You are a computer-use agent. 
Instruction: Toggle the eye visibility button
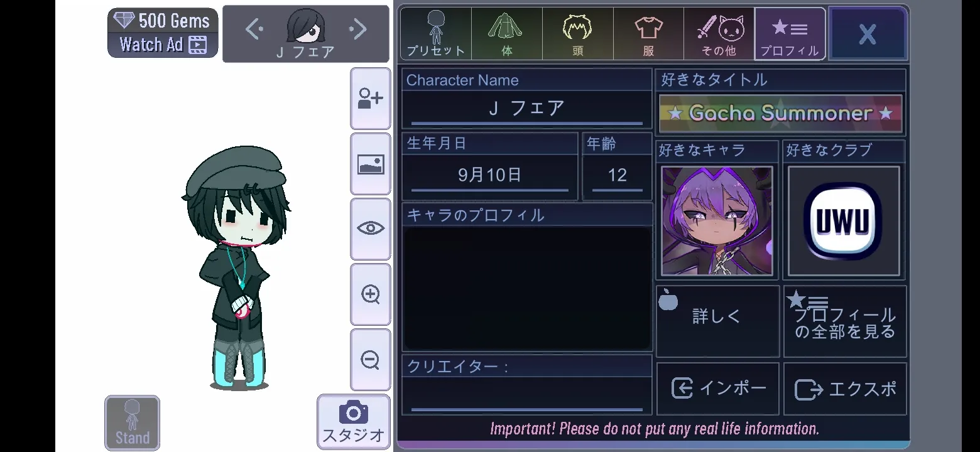point(370,229)
